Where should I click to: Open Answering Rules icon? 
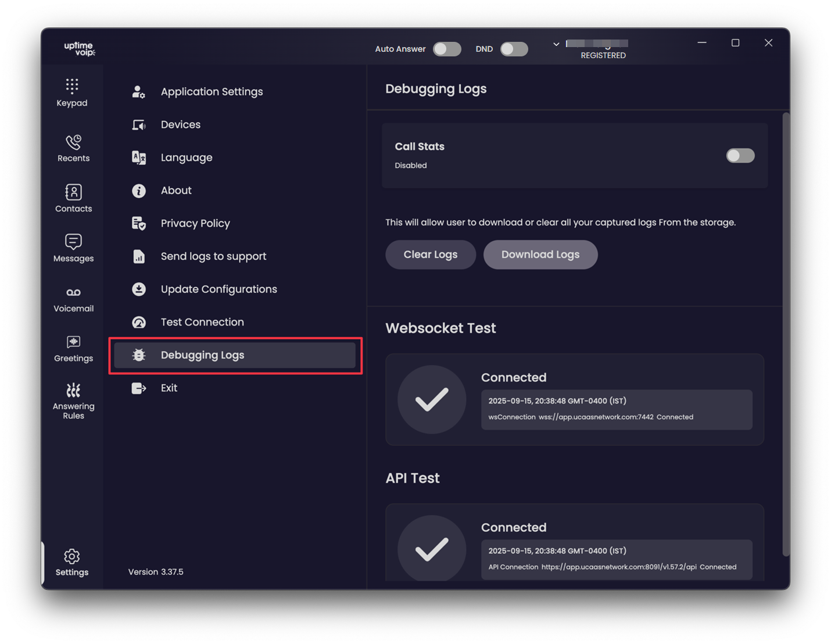[73, 390]
